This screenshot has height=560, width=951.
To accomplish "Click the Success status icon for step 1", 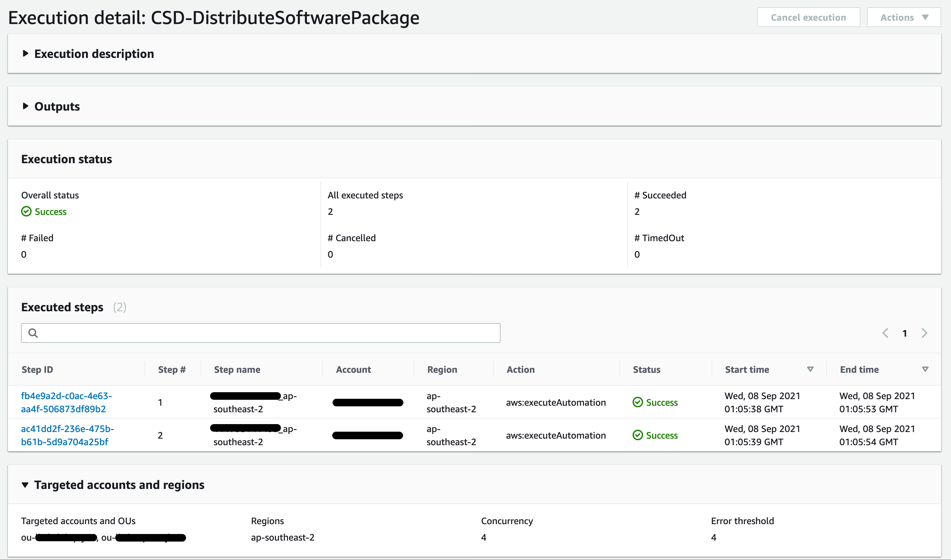I will pos(638,402).
